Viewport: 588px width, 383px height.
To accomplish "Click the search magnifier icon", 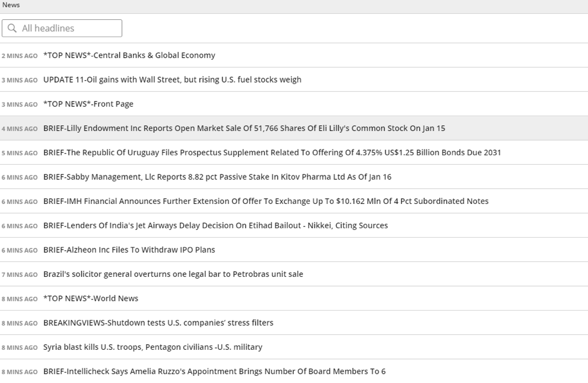I will (12, 28).
